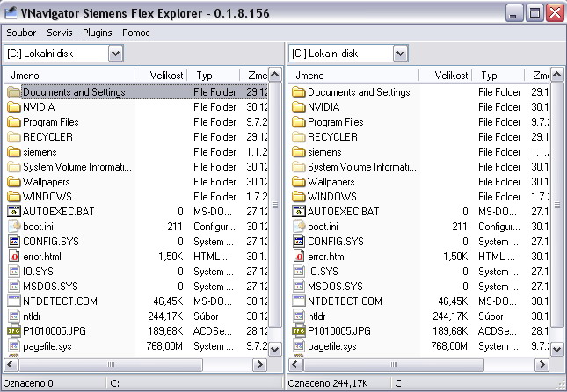Click left pane vertical scrollbar up arrow
This screenshot has height=392, width=567.
pos(275,75)
